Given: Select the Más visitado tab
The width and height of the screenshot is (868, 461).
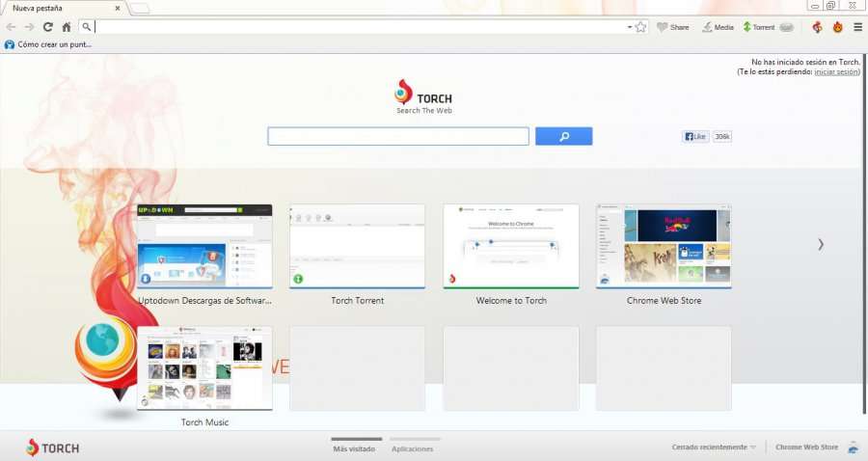Looking at the screenshot, I should click(354, 448).
